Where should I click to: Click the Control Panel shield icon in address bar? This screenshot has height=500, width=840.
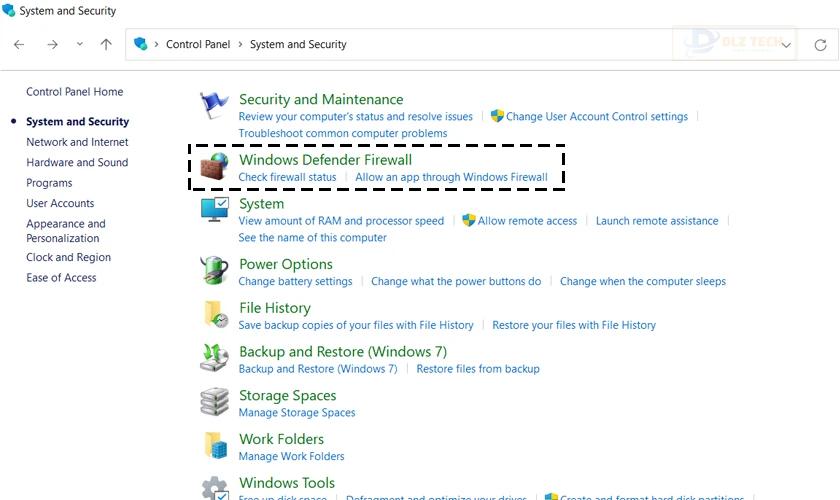[140, 44]
